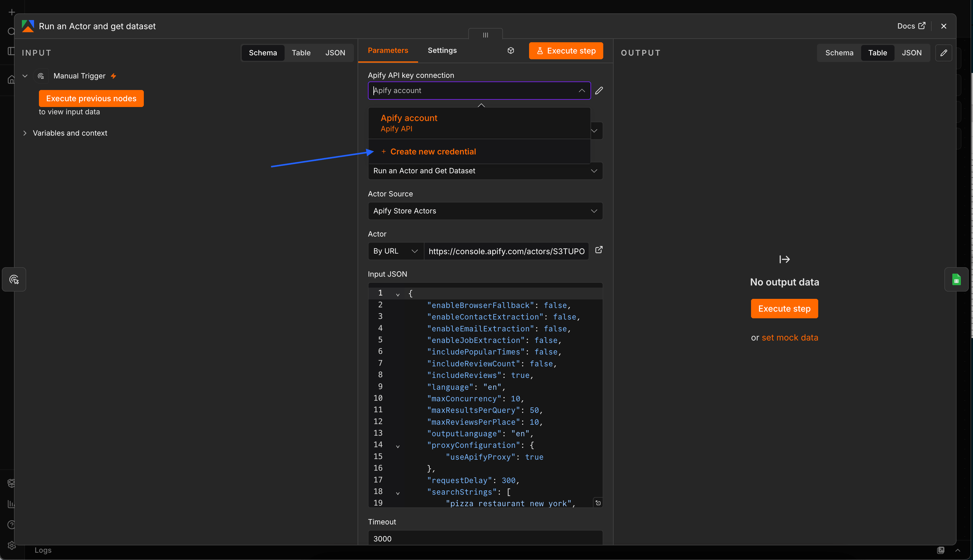This screenshot has width=973, height=560.
Task: Edit the Apify credential with pencil icon
Action: pos(599,91)
